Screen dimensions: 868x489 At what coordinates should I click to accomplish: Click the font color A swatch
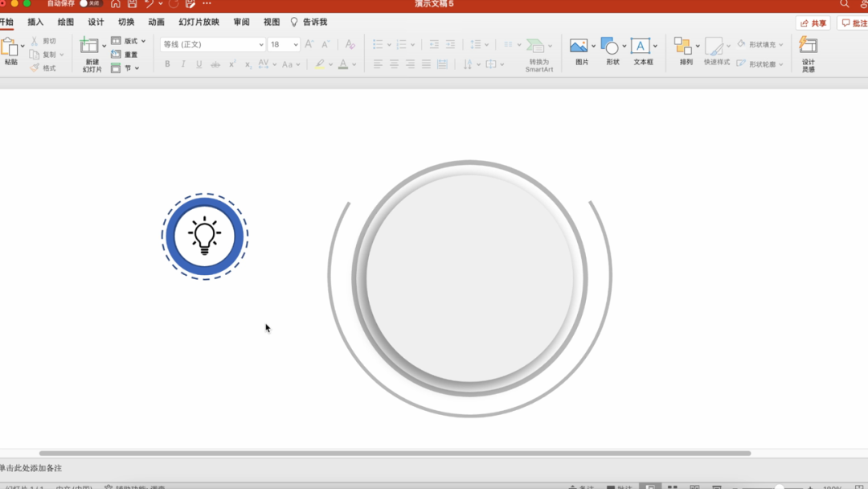coord(343,64)
